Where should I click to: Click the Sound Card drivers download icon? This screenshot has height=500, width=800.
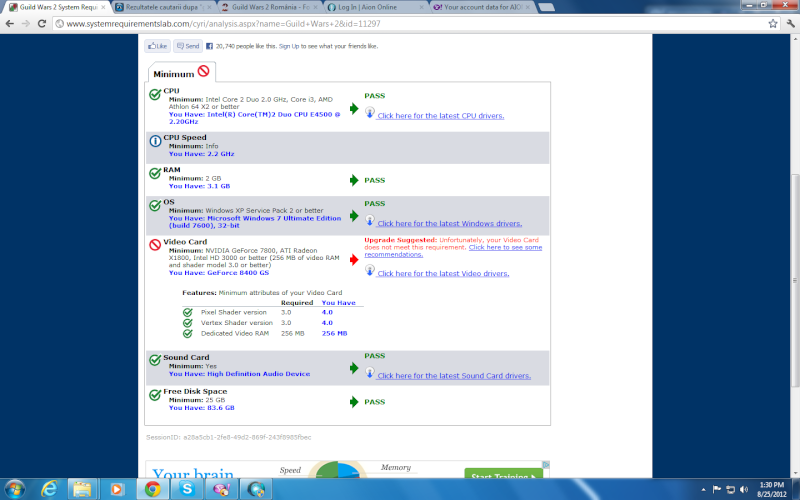(370, 372)
